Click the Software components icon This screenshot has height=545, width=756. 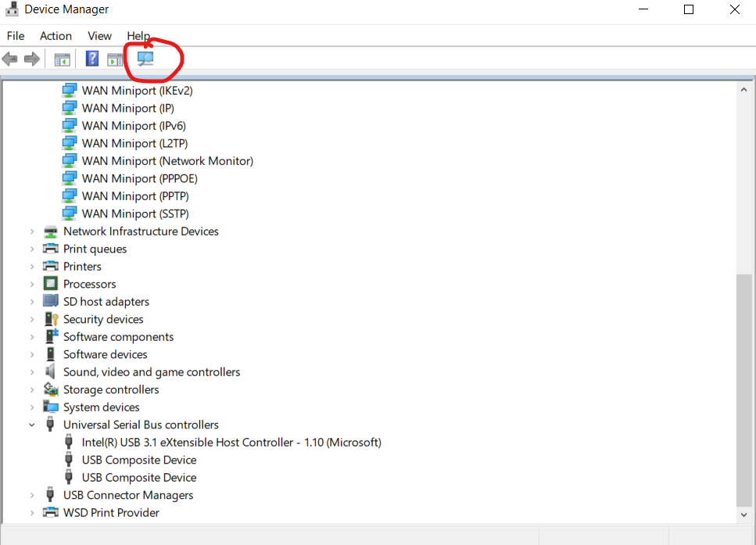coord(51,336)
